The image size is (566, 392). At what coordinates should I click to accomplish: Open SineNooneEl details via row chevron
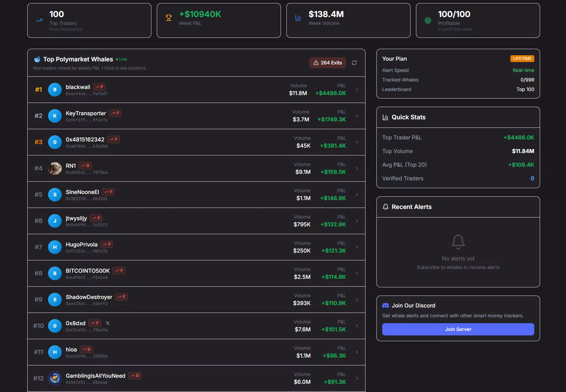(357, 195)
